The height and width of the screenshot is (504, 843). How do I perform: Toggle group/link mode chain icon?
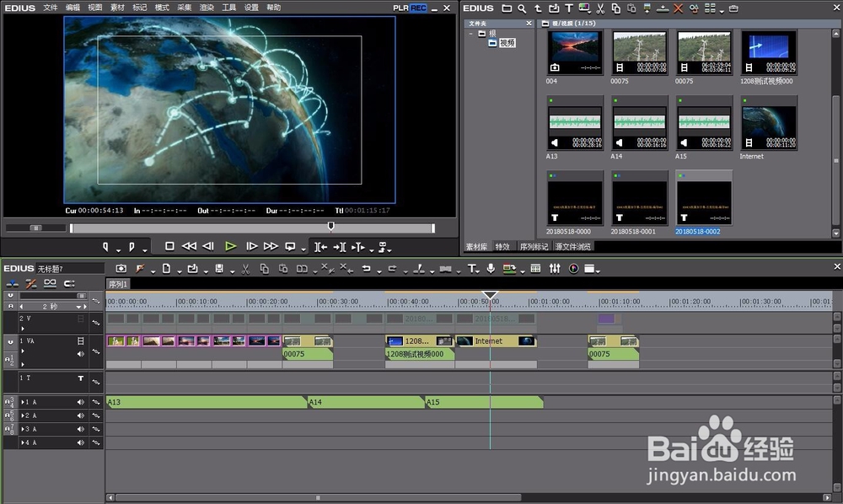[x=50, y=283]
